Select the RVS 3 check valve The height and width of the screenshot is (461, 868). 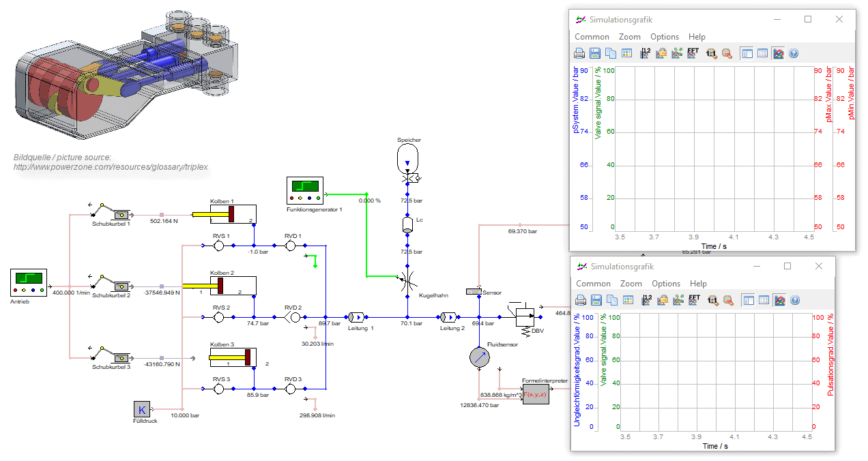pos(218,388)
